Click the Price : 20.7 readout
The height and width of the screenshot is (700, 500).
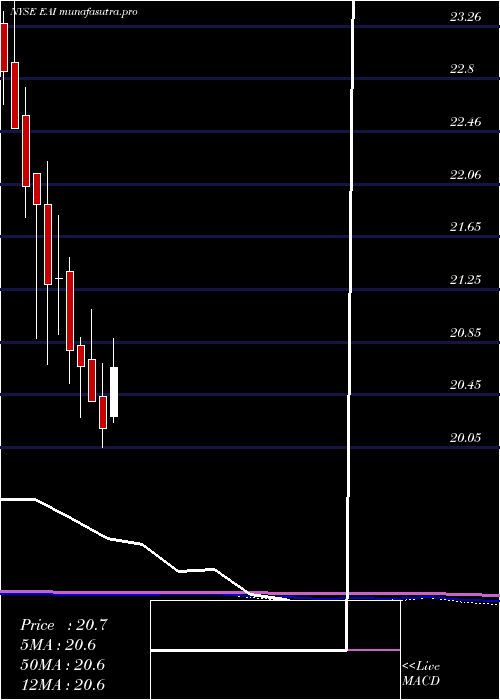click(64, 625)
